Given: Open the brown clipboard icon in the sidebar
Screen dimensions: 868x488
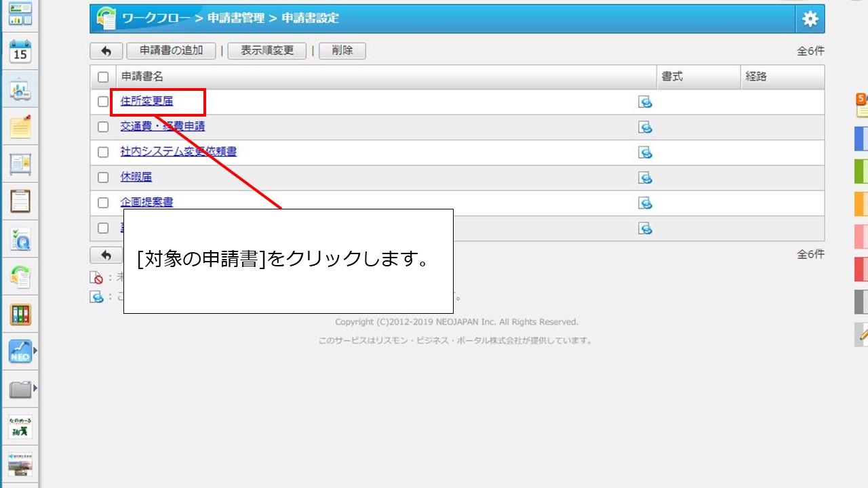Looking at the screenshot, I should (20, 201).
